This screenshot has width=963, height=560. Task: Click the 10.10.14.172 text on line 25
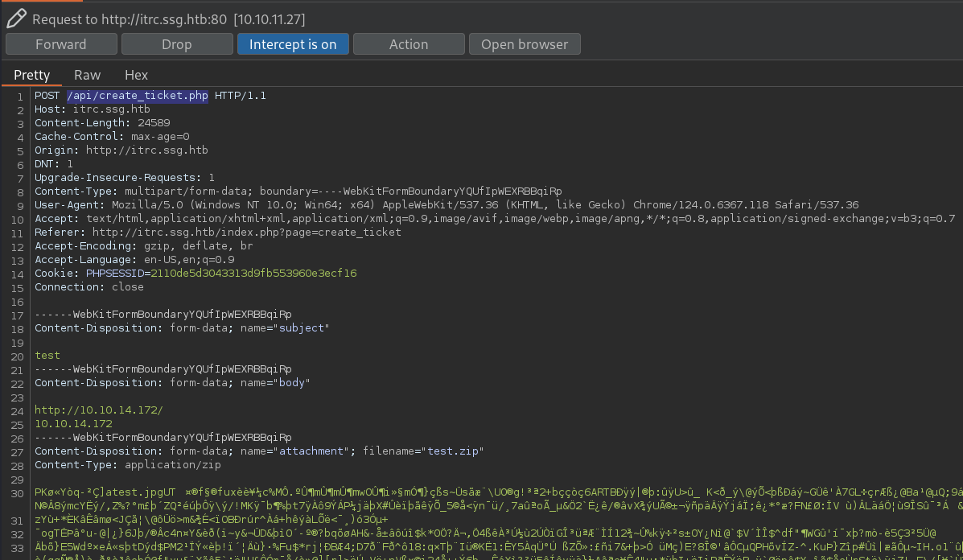[73, 424]
